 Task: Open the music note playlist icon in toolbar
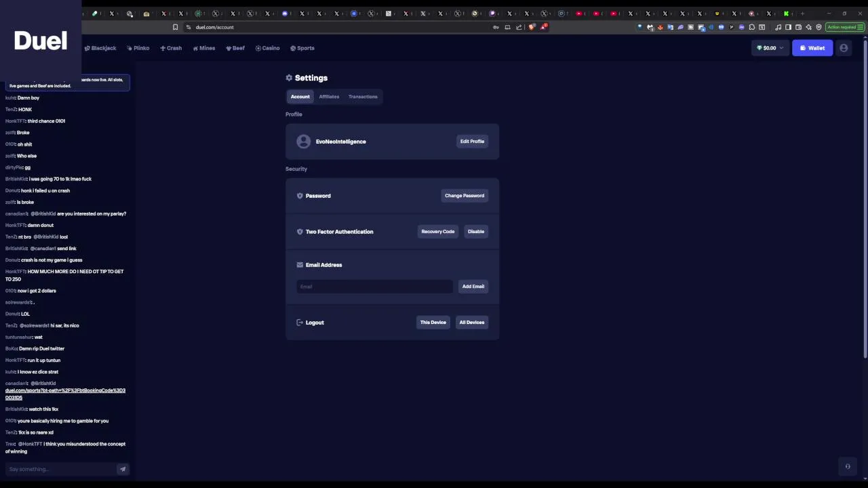pos(778,27)
